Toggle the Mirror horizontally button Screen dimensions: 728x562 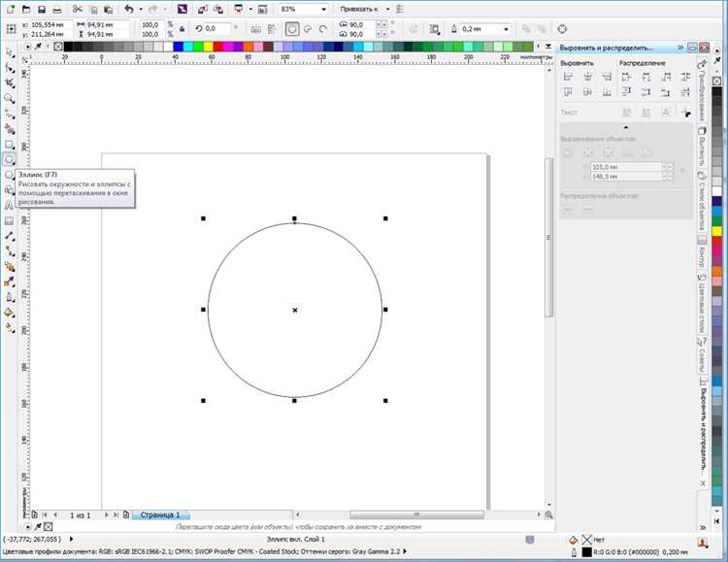coord(256,29)
